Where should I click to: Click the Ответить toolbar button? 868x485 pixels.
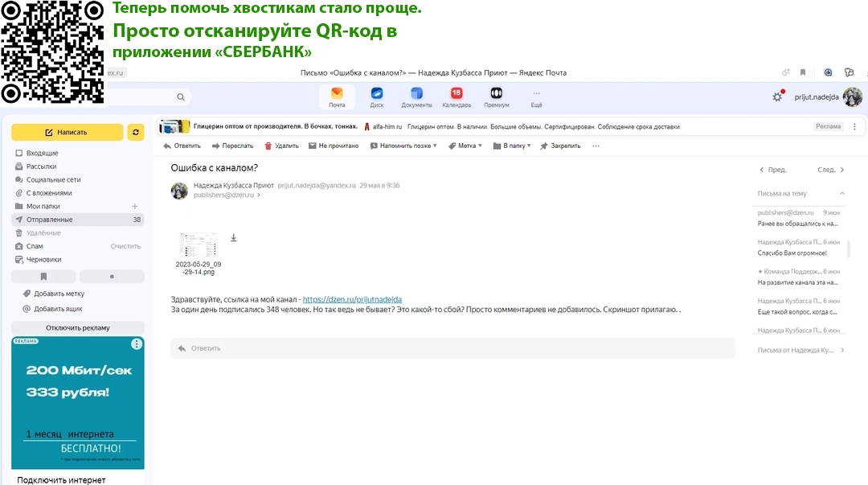click(182, 146)
